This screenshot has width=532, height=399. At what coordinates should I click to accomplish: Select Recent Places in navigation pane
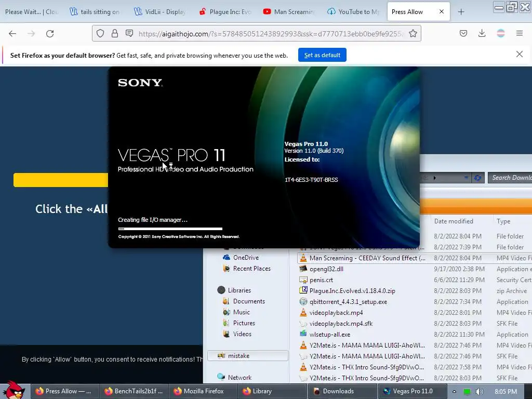point(252,269)
